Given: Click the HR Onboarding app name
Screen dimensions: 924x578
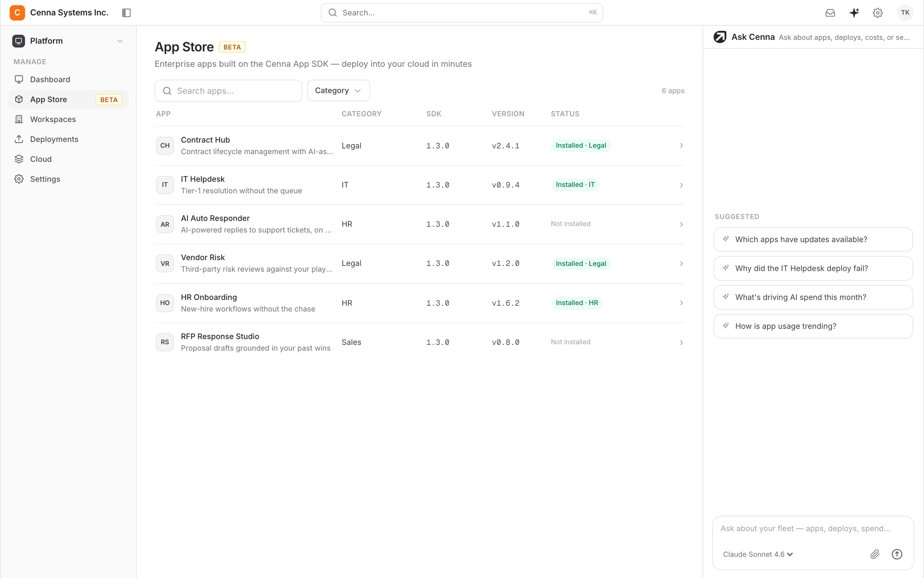Looking at the screenshot, I should (x=209, y=297).
